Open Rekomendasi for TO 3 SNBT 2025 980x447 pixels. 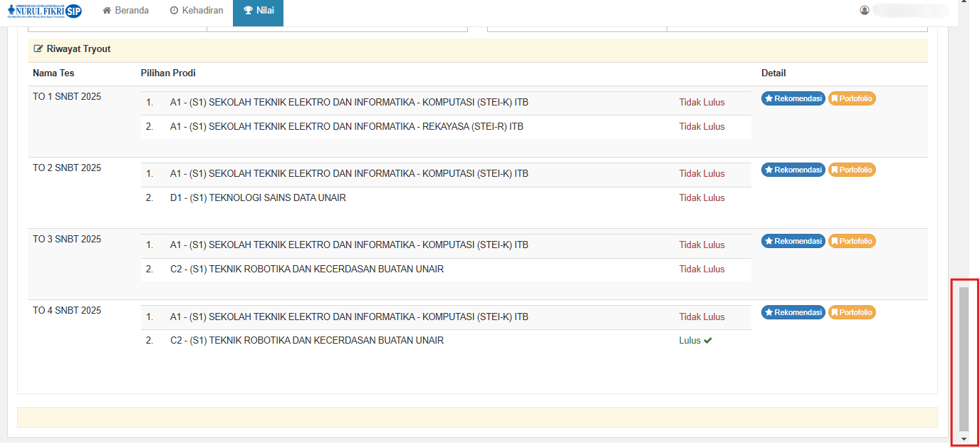[793, 241]
